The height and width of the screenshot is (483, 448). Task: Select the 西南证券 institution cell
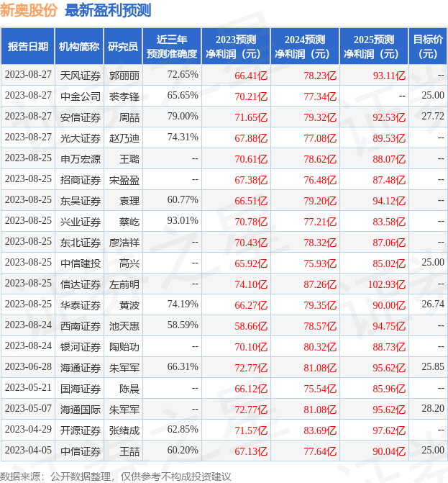tap(81, 327)
